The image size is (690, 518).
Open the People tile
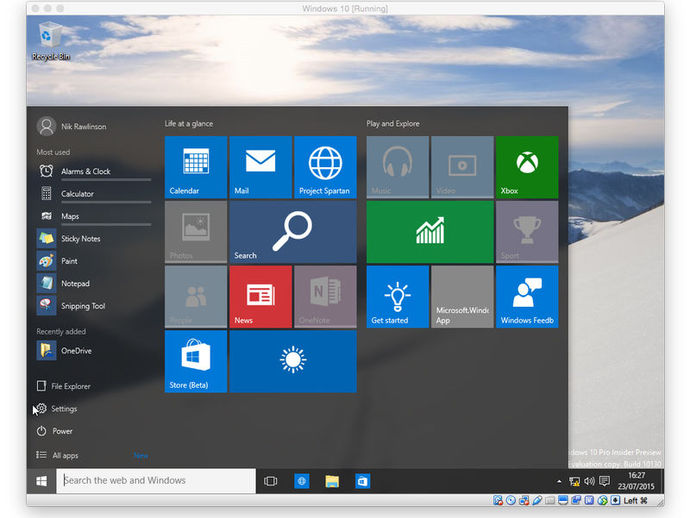pos(196,297)
